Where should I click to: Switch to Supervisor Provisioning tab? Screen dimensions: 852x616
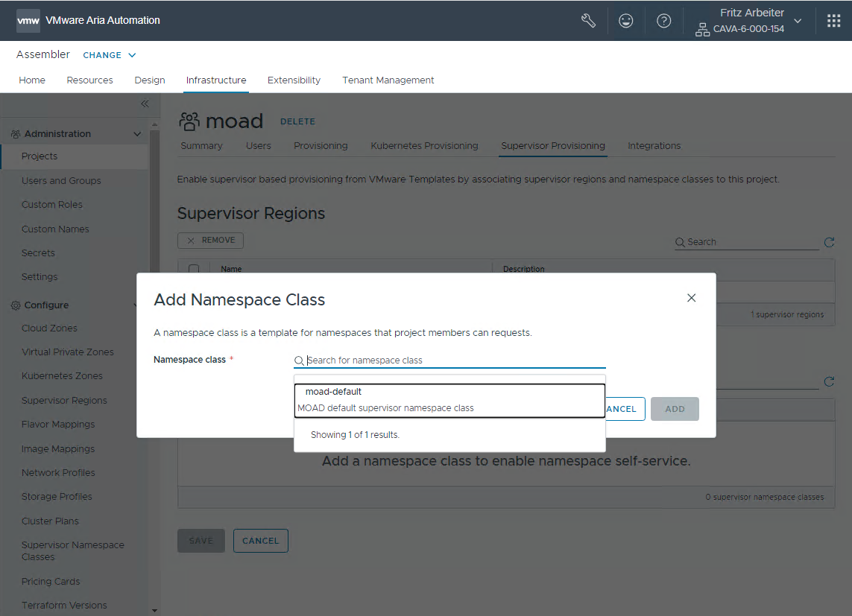[x=552, y=145]
